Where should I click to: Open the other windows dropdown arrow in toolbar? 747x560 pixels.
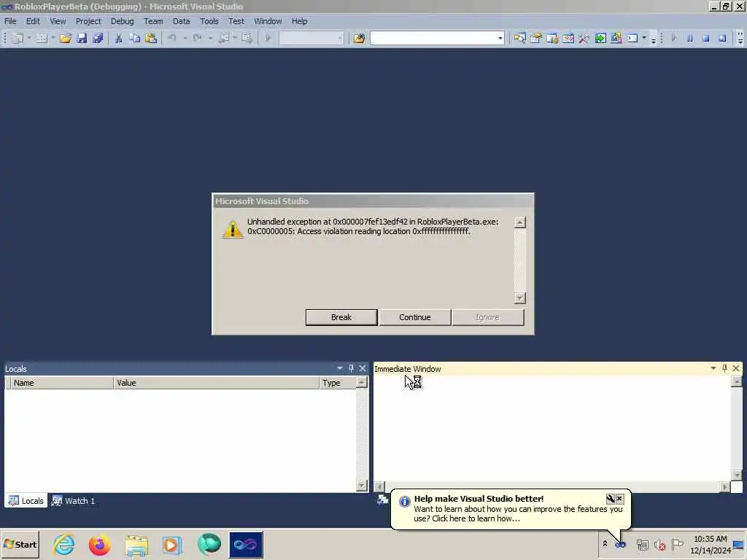point(644,38)
